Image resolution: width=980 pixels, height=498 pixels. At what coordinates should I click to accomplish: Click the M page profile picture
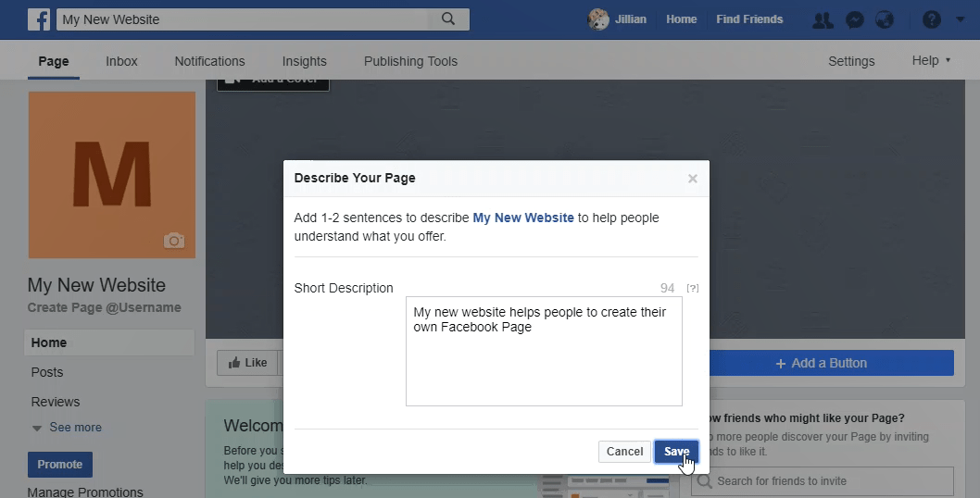click(112, 175)
